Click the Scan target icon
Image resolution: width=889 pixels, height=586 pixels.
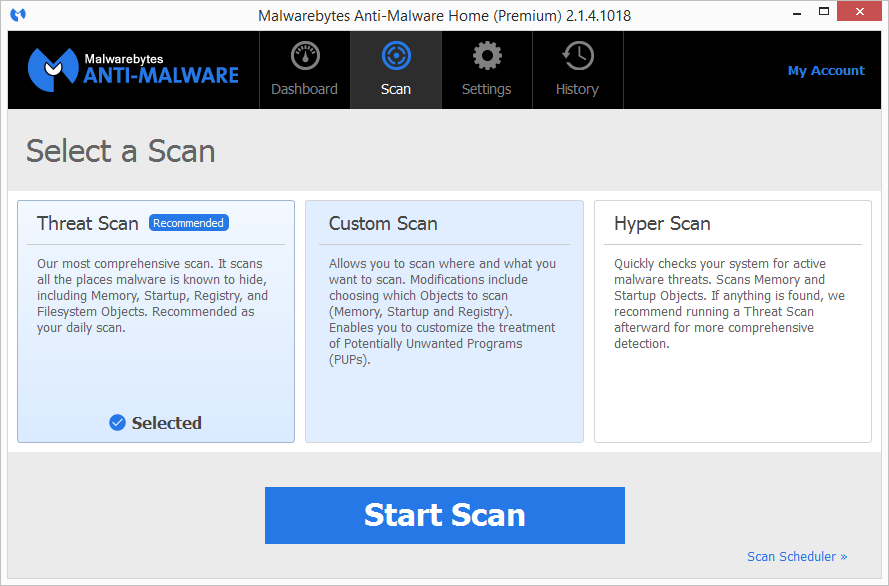[396, 56]
